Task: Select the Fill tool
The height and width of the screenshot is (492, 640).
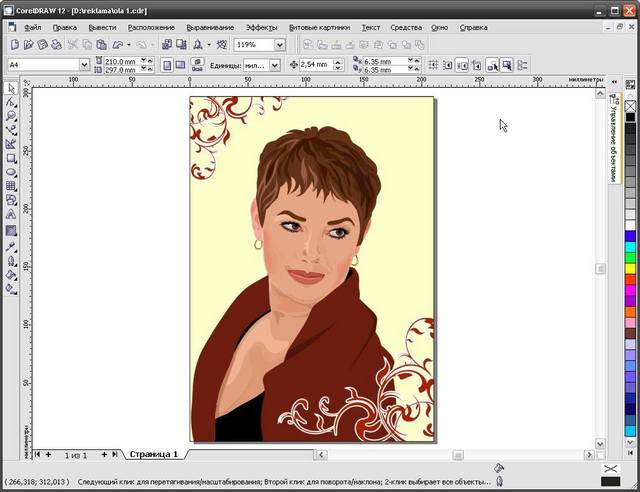Action: click(x=11, y=275)
